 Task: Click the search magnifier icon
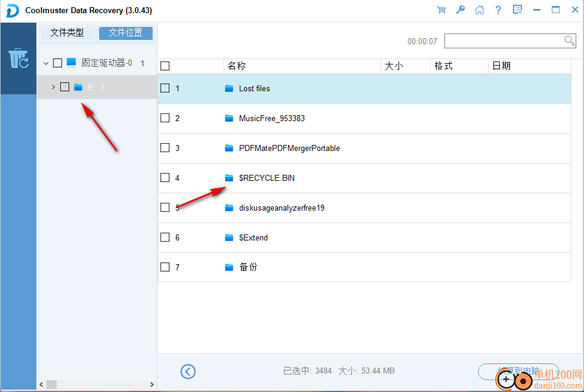570,40
